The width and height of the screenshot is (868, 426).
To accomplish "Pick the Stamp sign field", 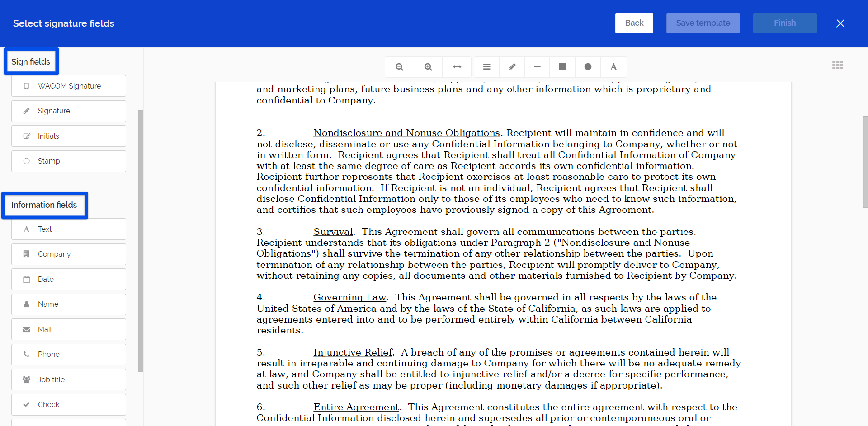I will coord(69,161).
